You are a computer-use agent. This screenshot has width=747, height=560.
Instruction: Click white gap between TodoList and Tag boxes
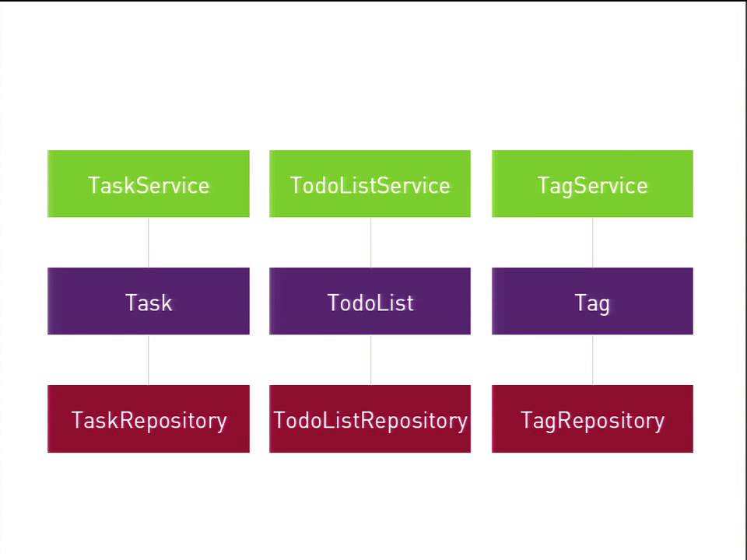(481, 302)
